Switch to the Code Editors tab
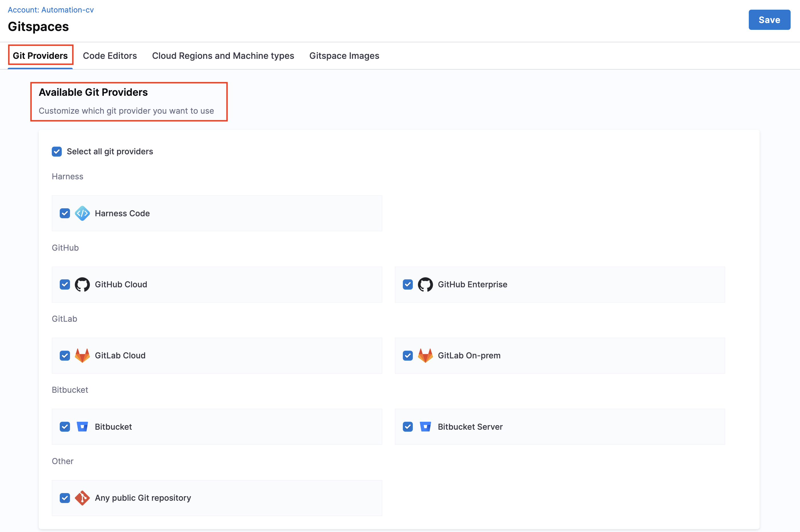Viewport: 800px width, 532px height. (x=110, y=56)
